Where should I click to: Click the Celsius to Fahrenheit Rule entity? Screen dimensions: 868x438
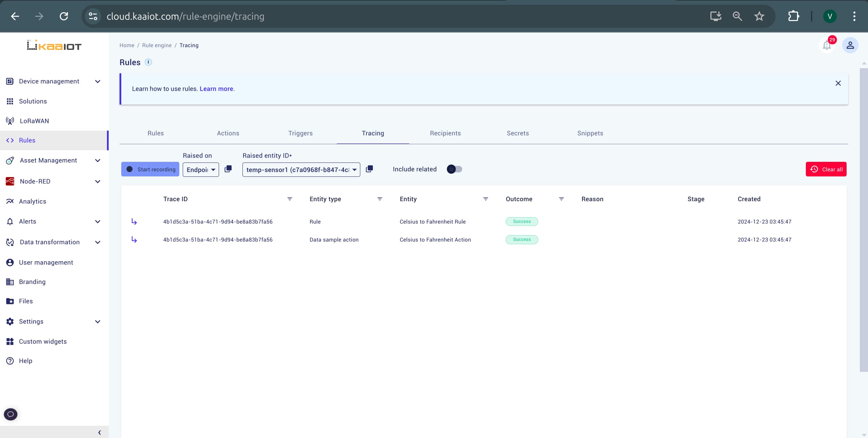pyautogui.click(x=433, y=221)
